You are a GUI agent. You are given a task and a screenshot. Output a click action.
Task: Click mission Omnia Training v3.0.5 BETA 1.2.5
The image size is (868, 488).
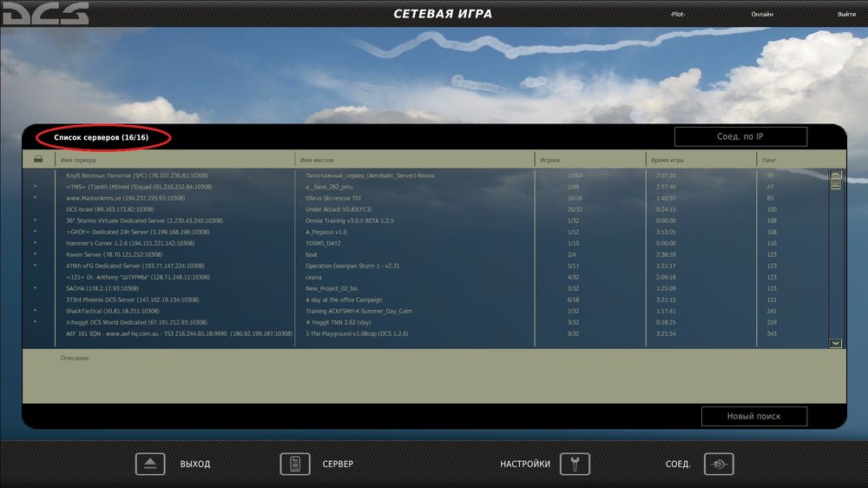coord(349,221)
